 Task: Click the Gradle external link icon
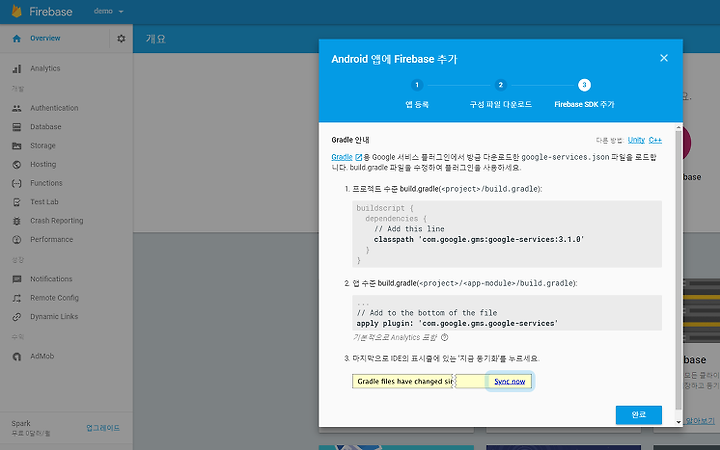pos(359,158)
